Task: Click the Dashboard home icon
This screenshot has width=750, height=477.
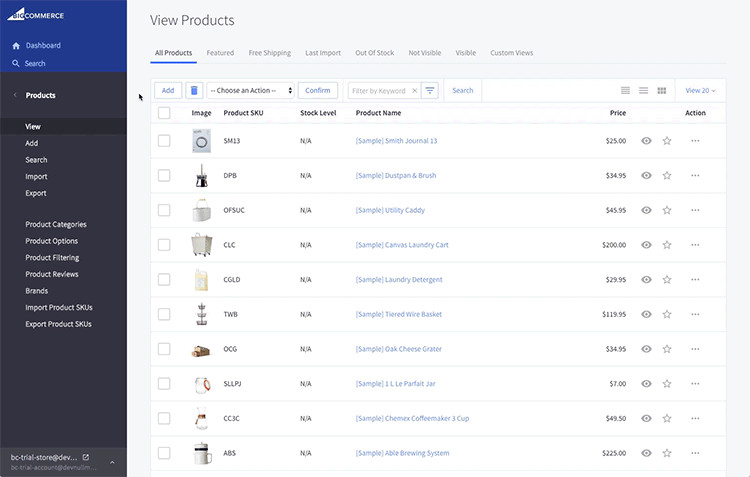Action: tap(16, 46)
